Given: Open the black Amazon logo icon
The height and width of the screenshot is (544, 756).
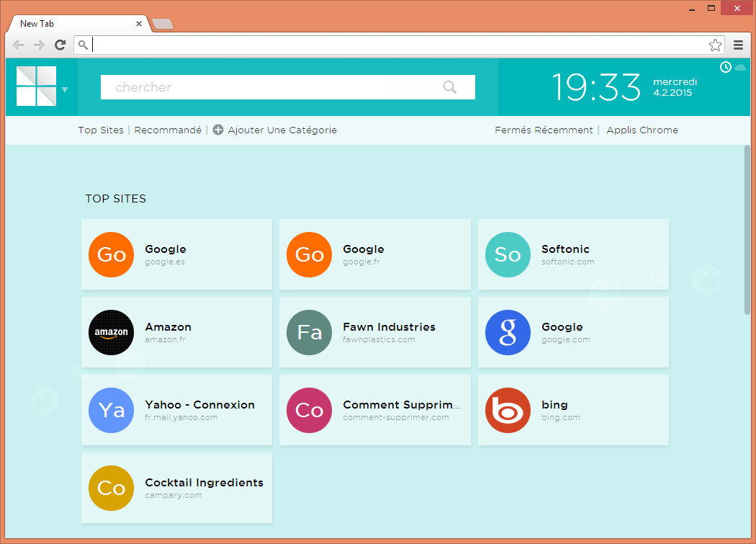Looking at the screenshot, I should point(112,333).
